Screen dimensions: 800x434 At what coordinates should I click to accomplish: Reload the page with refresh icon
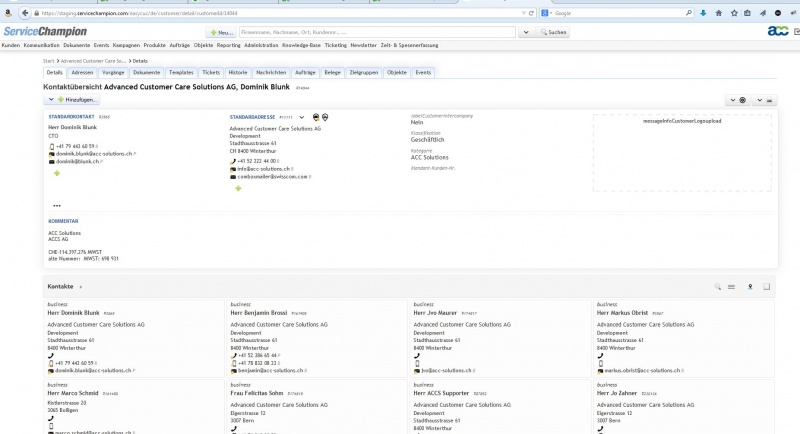pos(531,13)
